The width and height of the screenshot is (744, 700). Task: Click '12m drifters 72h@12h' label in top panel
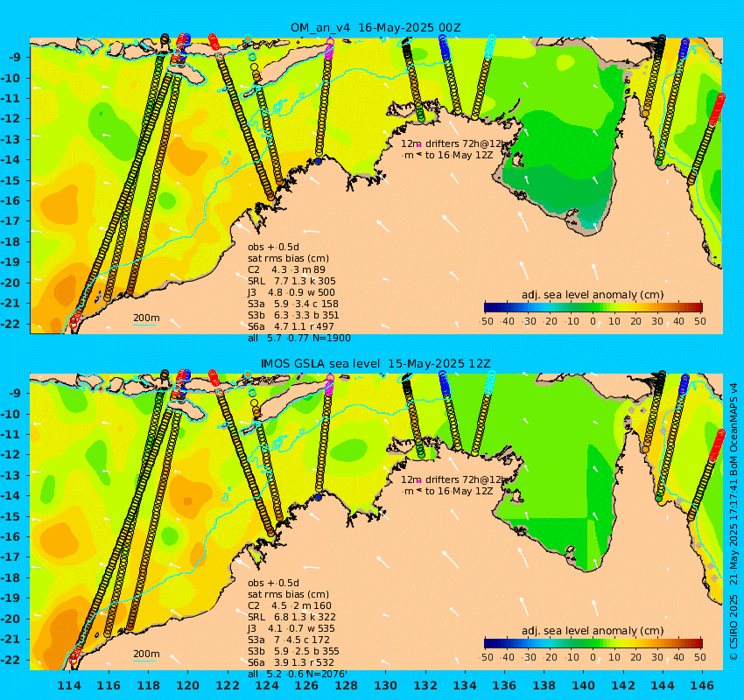point(454,143)
